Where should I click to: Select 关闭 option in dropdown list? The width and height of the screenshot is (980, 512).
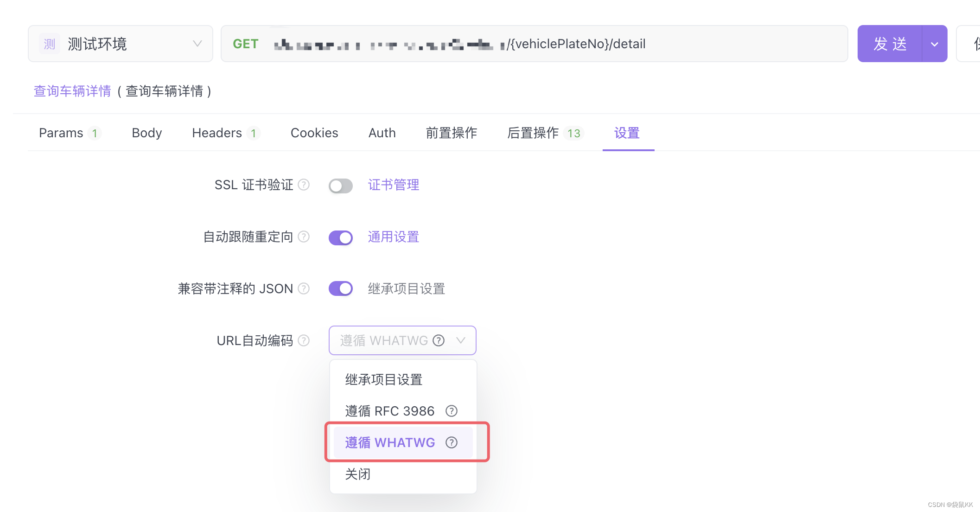click(x=358, y=474)
